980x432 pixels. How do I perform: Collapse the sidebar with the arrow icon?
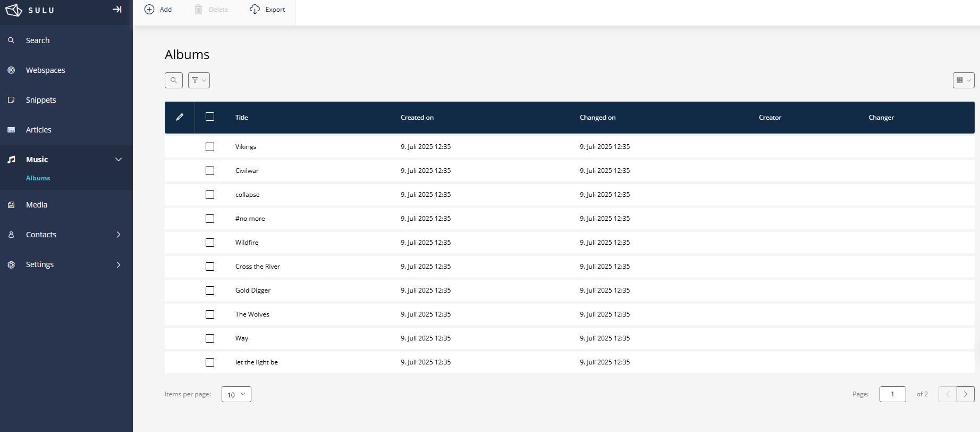coord(117,10)
